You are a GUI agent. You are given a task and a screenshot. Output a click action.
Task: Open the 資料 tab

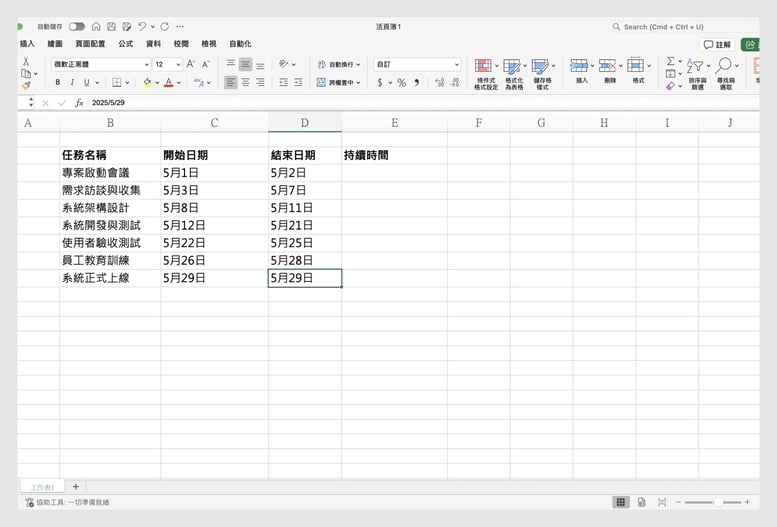[x=153, y=44]
